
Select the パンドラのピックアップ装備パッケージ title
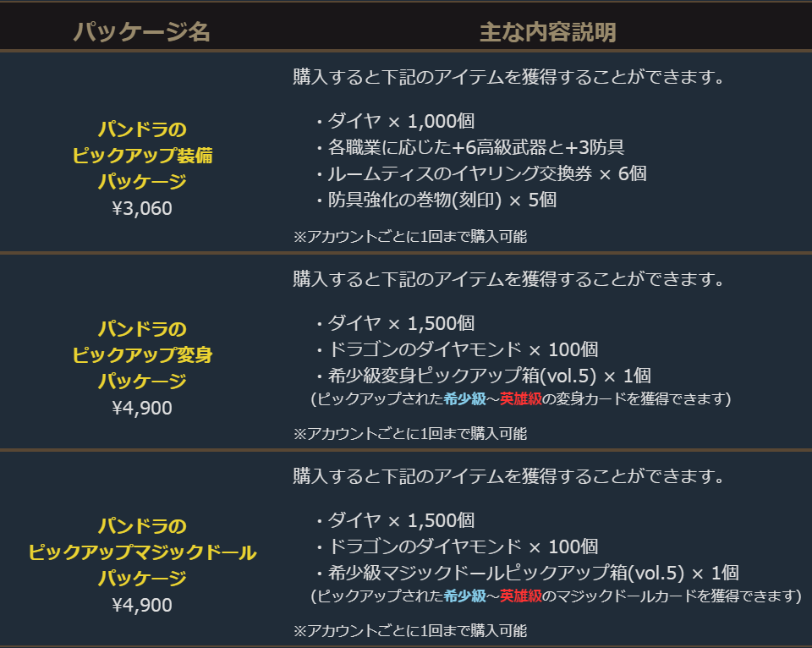click(x=142, y=156)
